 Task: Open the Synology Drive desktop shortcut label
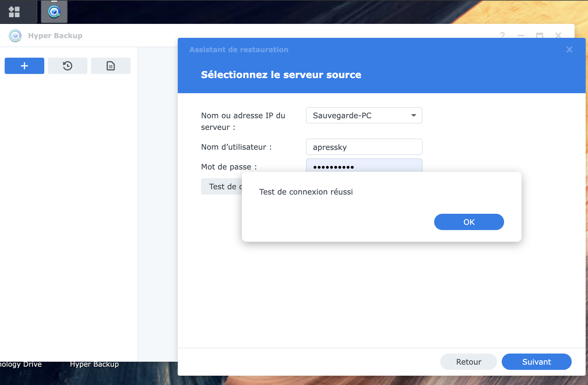20,364
